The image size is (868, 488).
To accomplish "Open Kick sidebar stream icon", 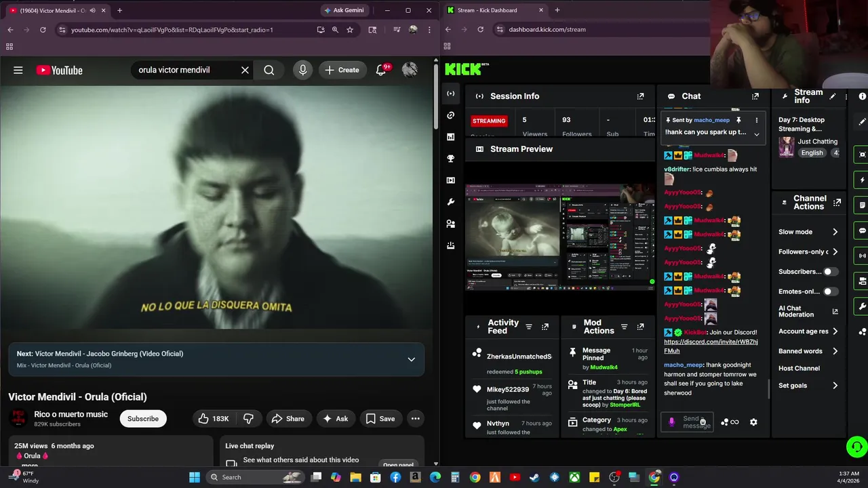I will pos(451,94).
